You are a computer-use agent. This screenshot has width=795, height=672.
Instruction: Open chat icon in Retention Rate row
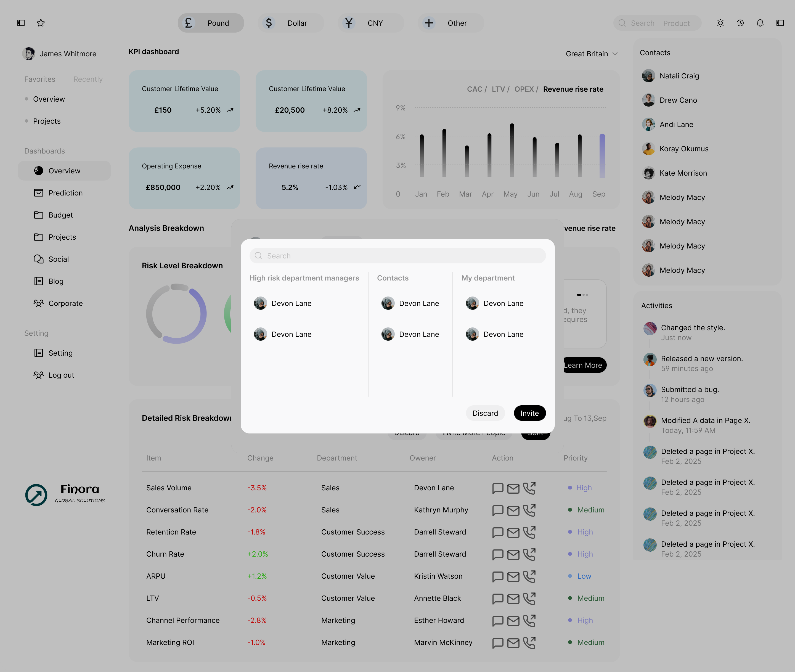(497, 532)
